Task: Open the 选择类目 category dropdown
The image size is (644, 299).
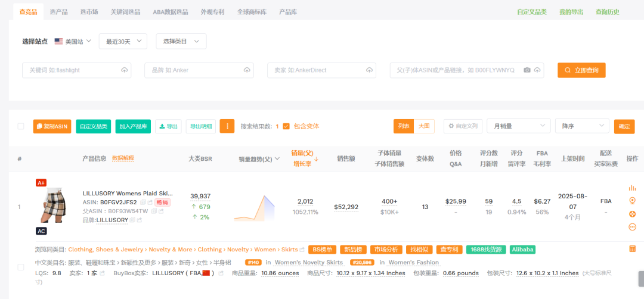Action: coord(181,42)
